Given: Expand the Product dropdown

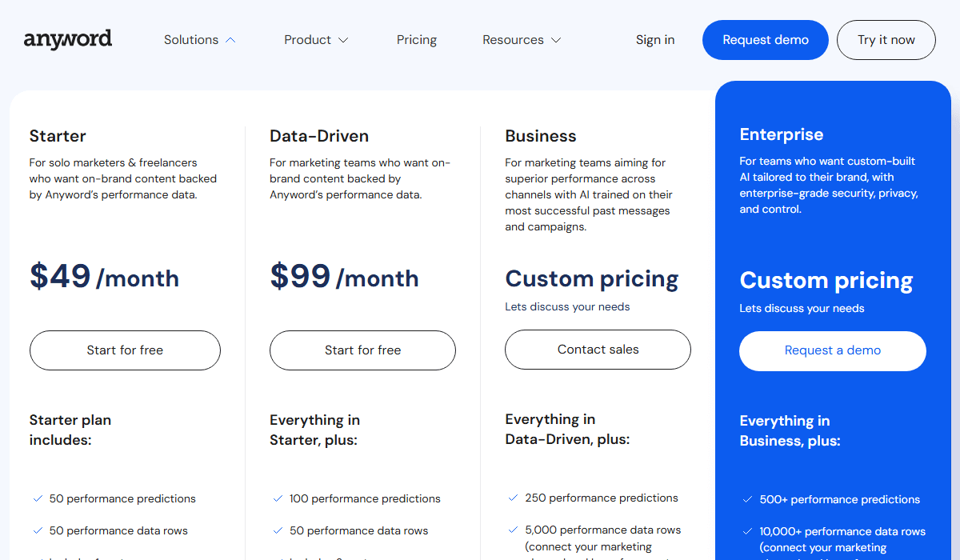Looking at the screenshot, I should tap(316, 39).
